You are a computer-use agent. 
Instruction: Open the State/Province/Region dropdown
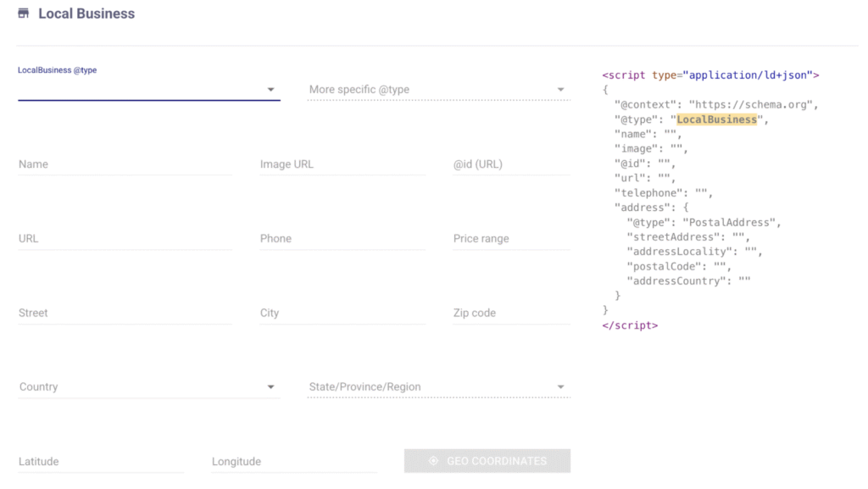coord(439,387)
